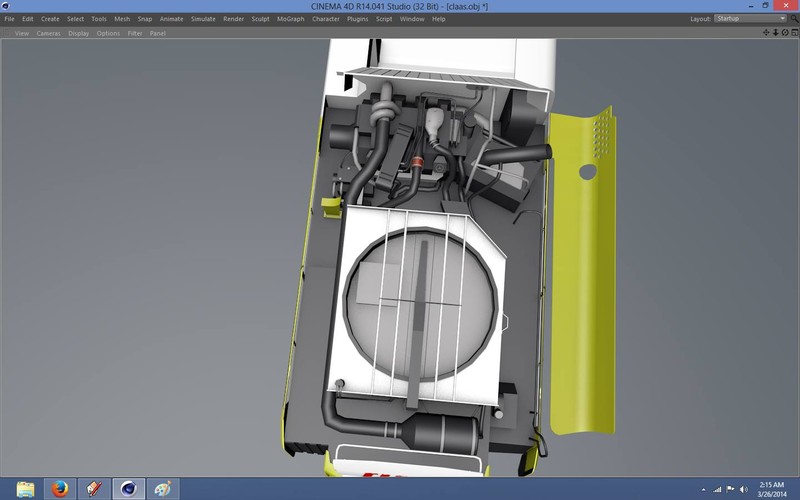Click the search magnifier beside the Layout dropdown
This screenshot has height=500, width=800.
click(x=794, y=19)
